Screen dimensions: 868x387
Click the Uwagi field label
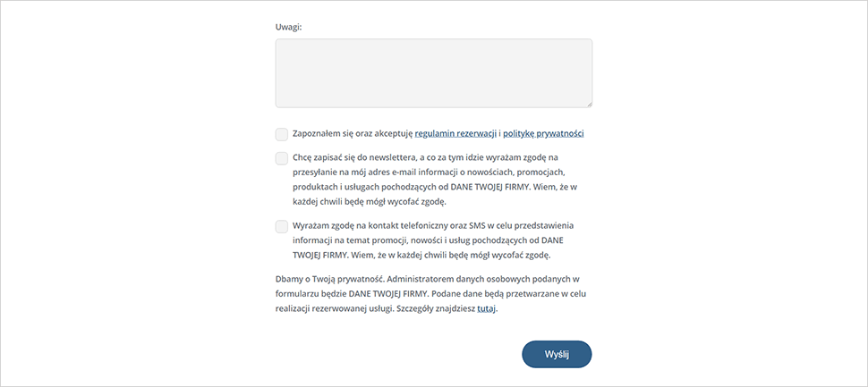click(288, 27)
